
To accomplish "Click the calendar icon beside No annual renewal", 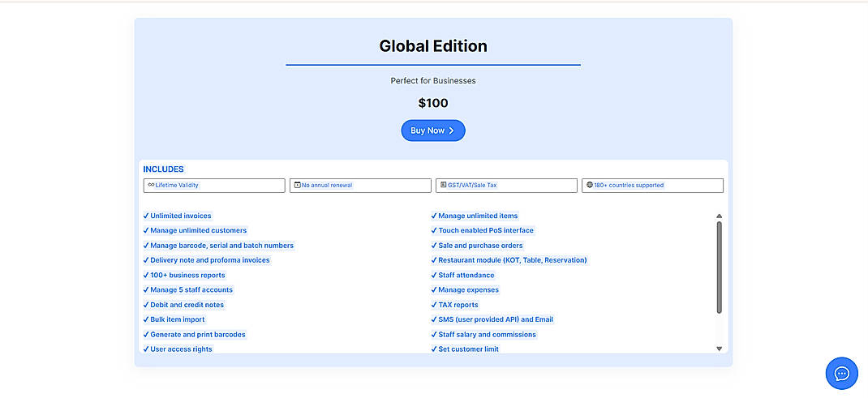I will tap(297, 185).
